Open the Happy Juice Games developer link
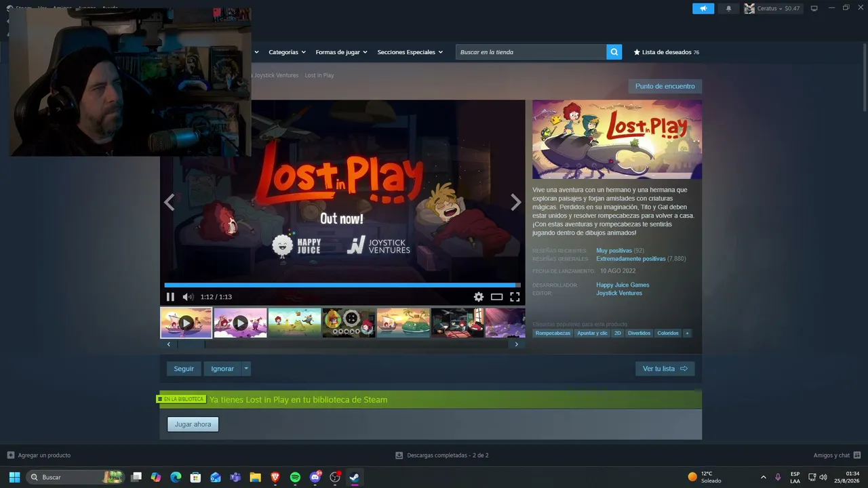This screenshot has height=488, width=868. pos(623,285)
